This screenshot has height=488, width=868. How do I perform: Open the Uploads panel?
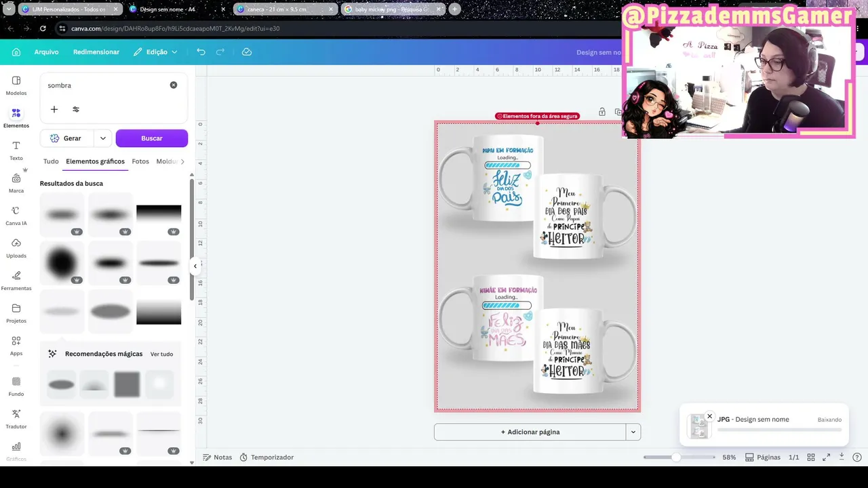point(16,248)
